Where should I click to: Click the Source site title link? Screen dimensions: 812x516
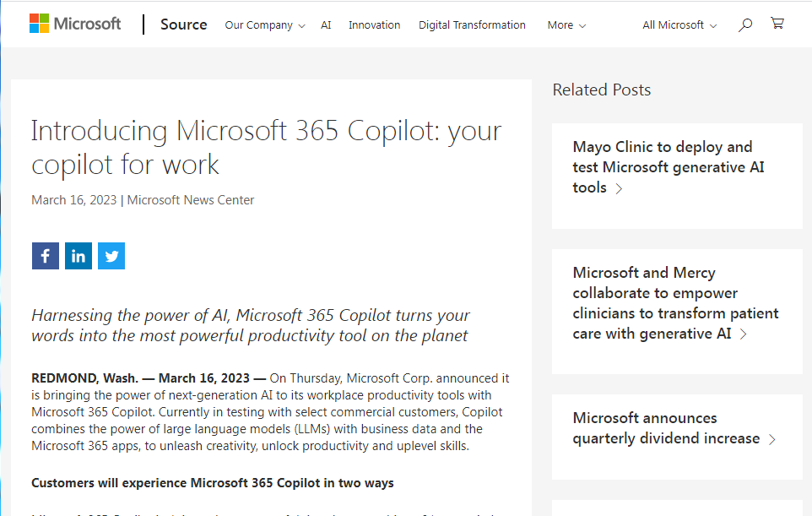(x=183, y=24)
